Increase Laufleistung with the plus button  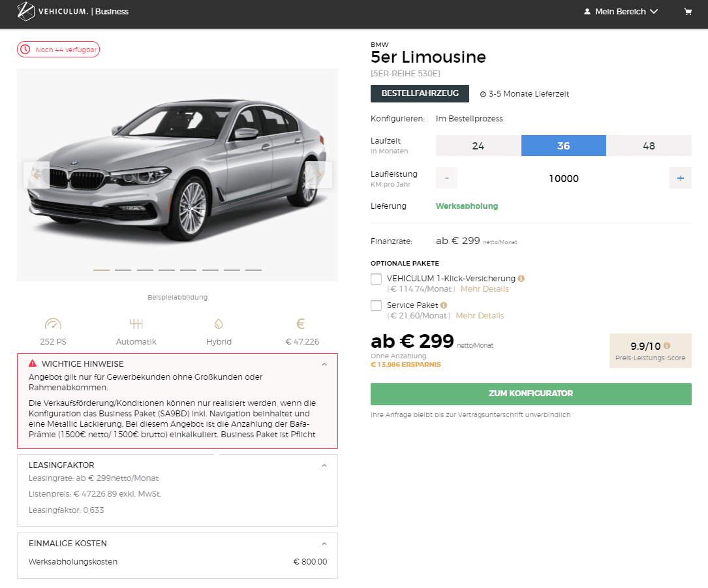[681, 178]
